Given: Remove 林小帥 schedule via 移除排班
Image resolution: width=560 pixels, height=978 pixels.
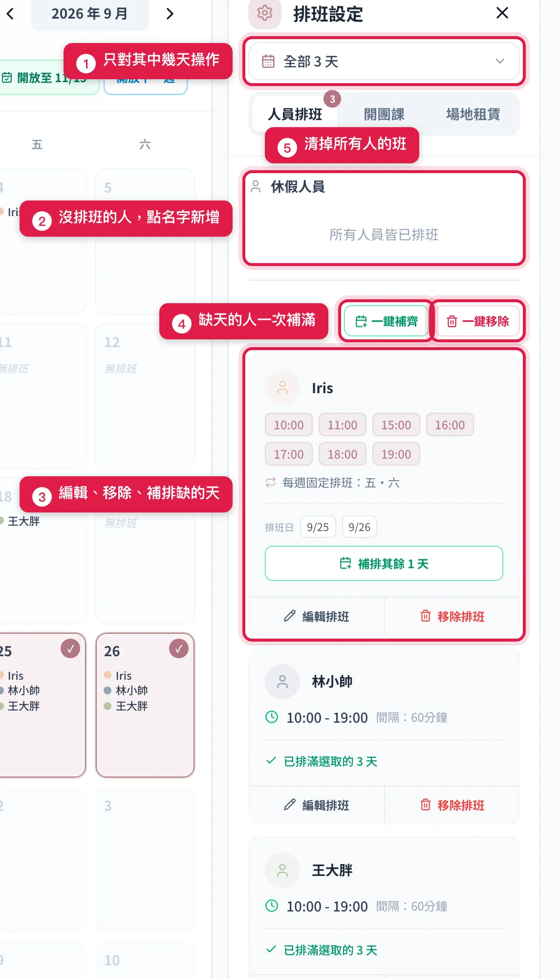Looking at the screenshot, I should click(452, 805).
